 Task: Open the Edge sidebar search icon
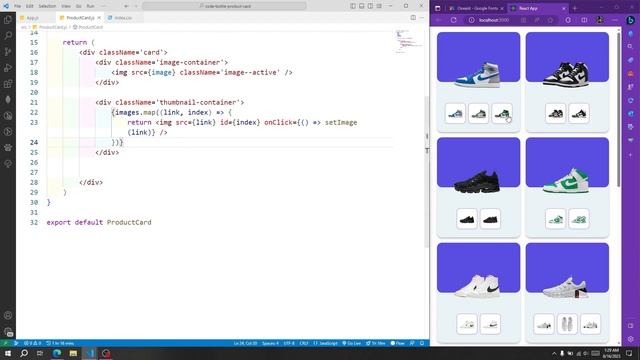[631, 47]
